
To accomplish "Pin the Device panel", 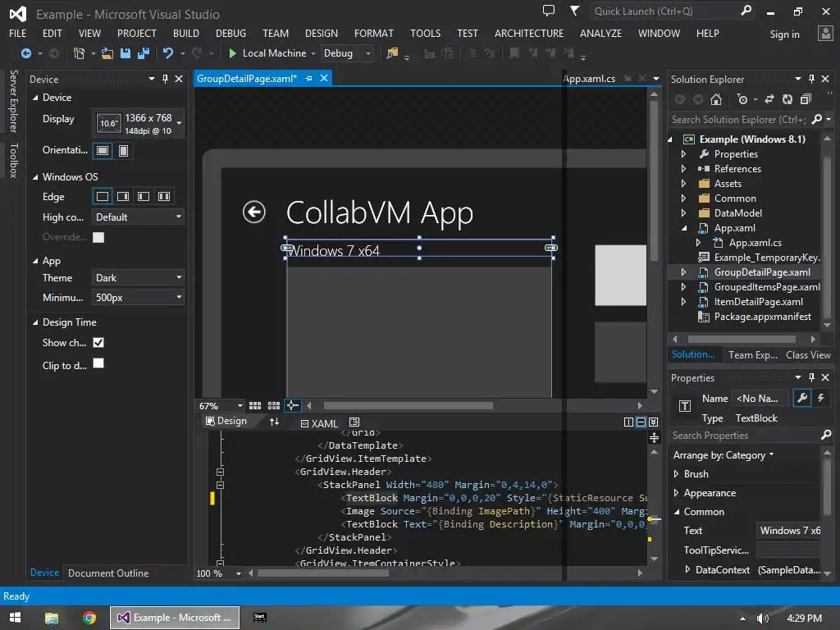I will (x=166, y=79).
